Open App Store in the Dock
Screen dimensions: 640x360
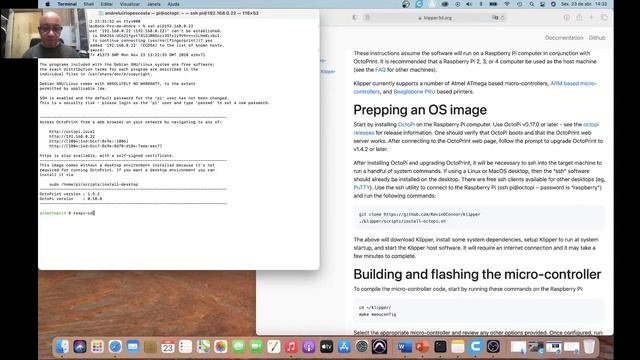coord(344,347)
